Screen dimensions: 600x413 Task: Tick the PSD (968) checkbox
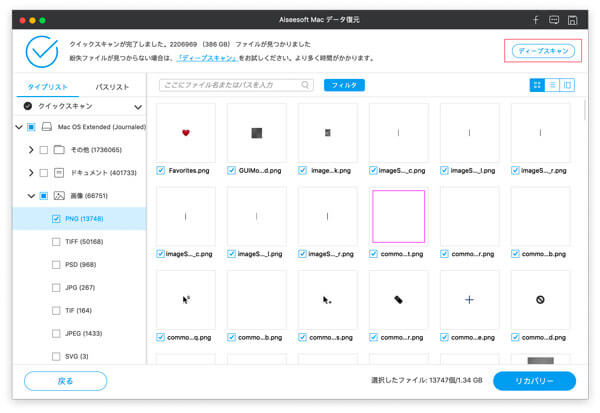tap(56, 265)
